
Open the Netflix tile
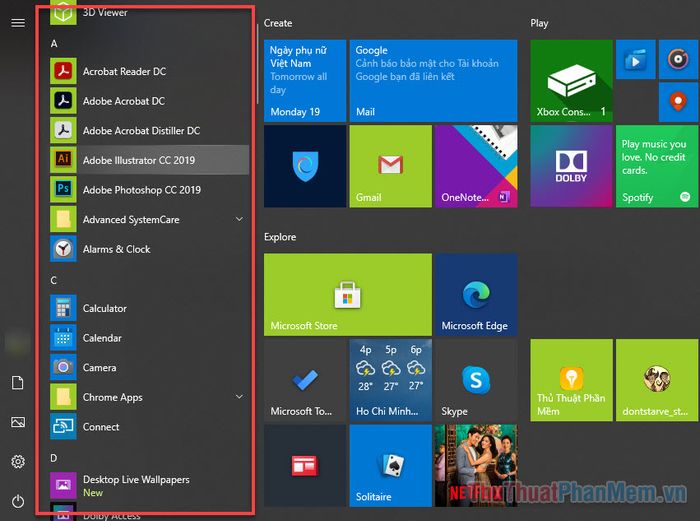(x=476, y=466)
